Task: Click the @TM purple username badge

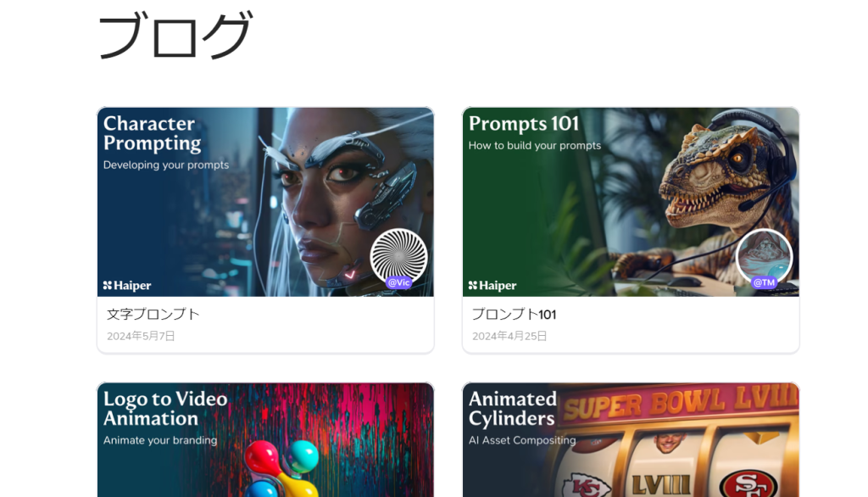Action: coord(764,282)
